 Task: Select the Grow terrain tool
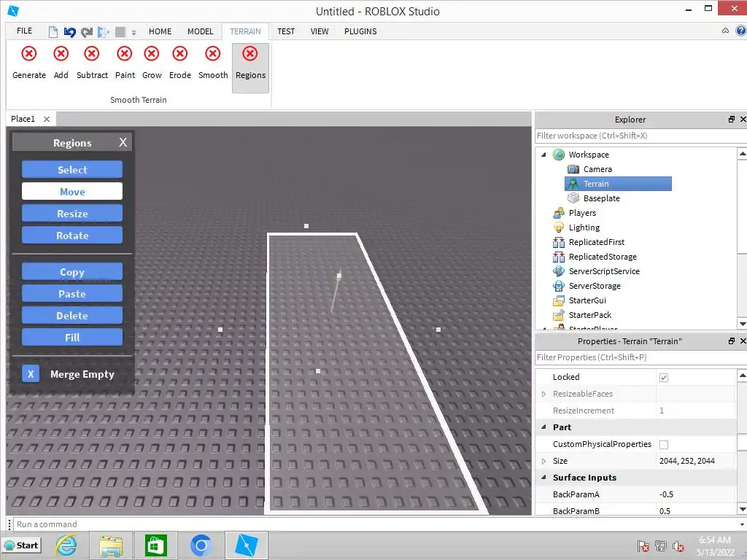point(152,63)
